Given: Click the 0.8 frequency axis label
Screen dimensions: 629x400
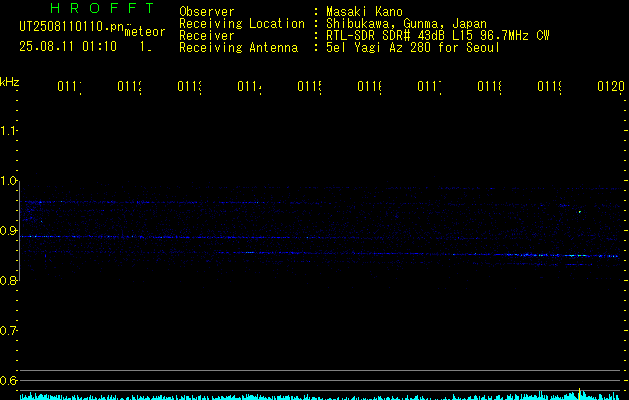Looking at the screenshot, I should pyautogui.click(x=8, y=280).
